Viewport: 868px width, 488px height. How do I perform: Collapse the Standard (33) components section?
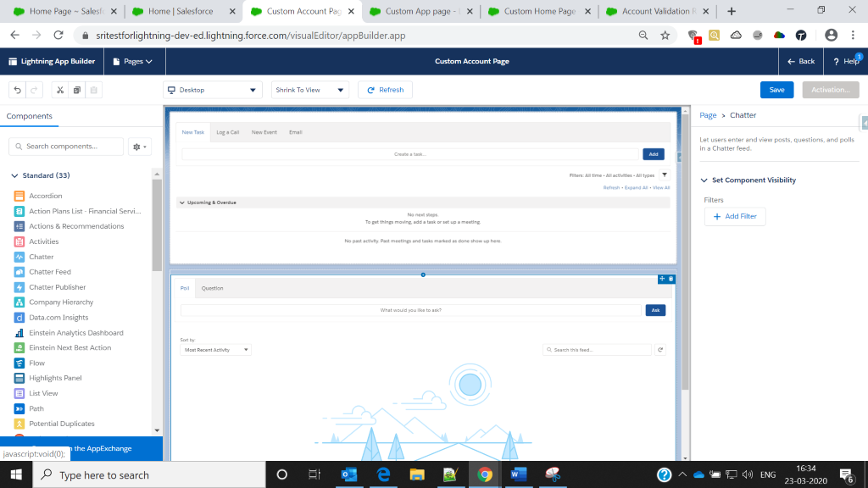tap(14, 175)
